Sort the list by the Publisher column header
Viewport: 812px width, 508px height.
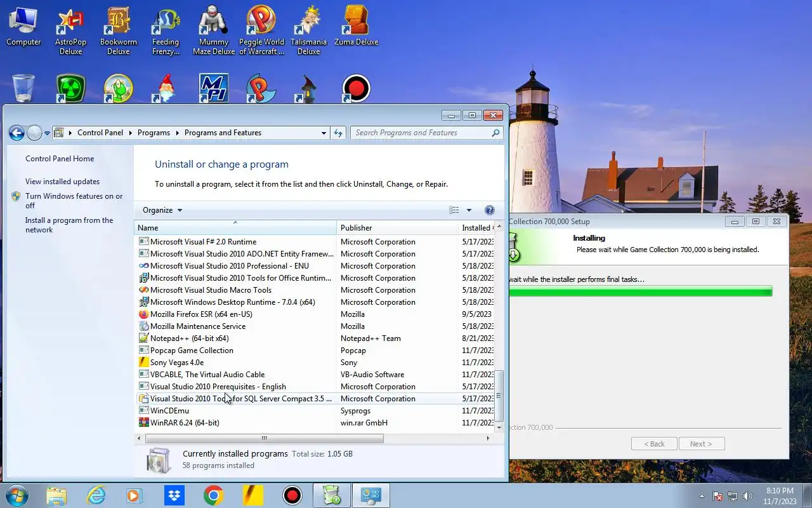[397, 227]
